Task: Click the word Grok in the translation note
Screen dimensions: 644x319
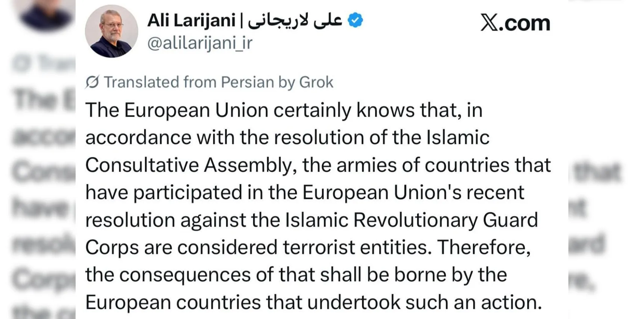Action: point(316,82)
